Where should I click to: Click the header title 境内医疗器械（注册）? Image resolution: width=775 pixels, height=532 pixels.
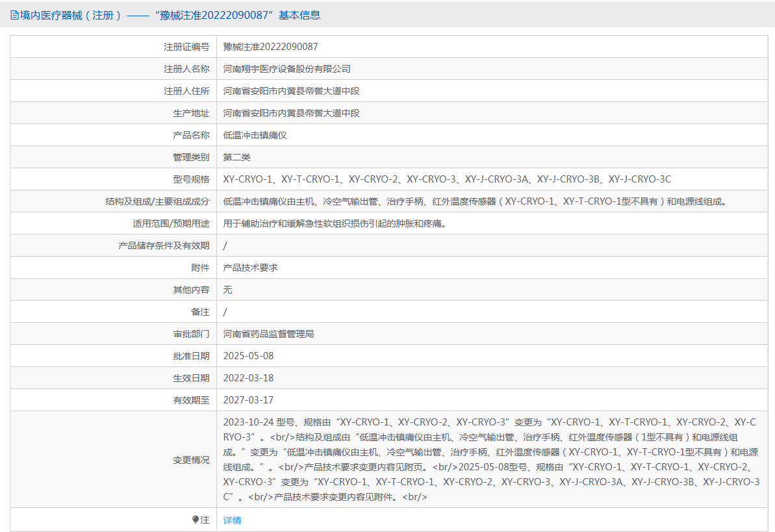pyautogui.click(x=71, y=16)
